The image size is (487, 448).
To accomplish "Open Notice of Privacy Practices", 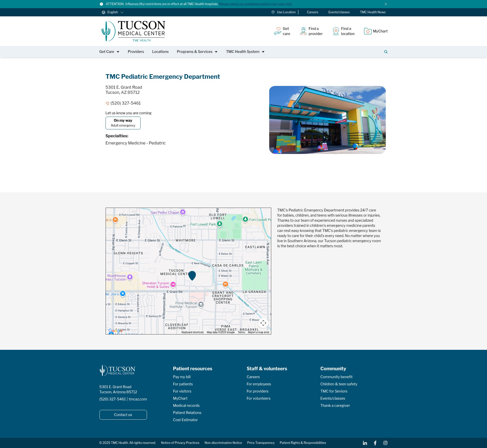I will [x=180, y=443].
